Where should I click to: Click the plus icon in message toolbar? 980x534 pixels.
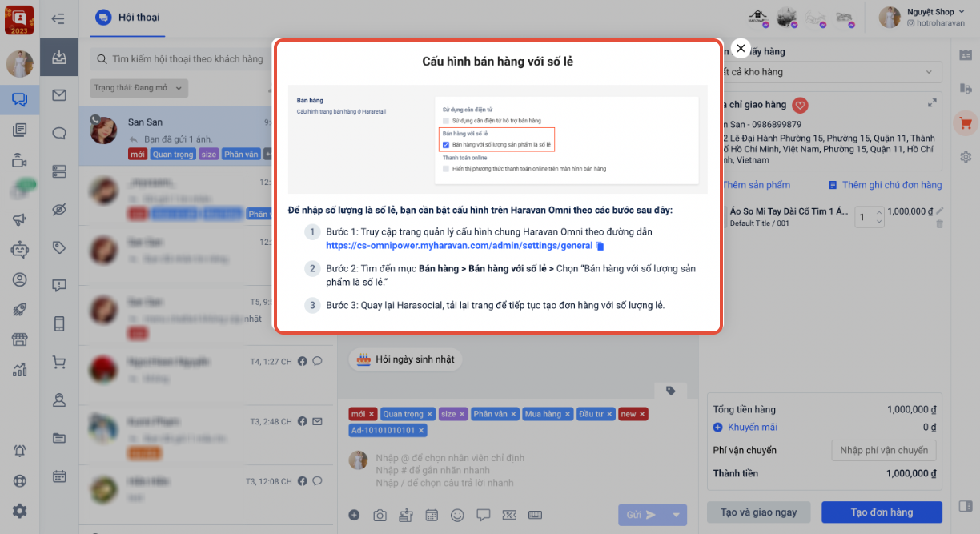pyautogui.click(x=354, y=515)
